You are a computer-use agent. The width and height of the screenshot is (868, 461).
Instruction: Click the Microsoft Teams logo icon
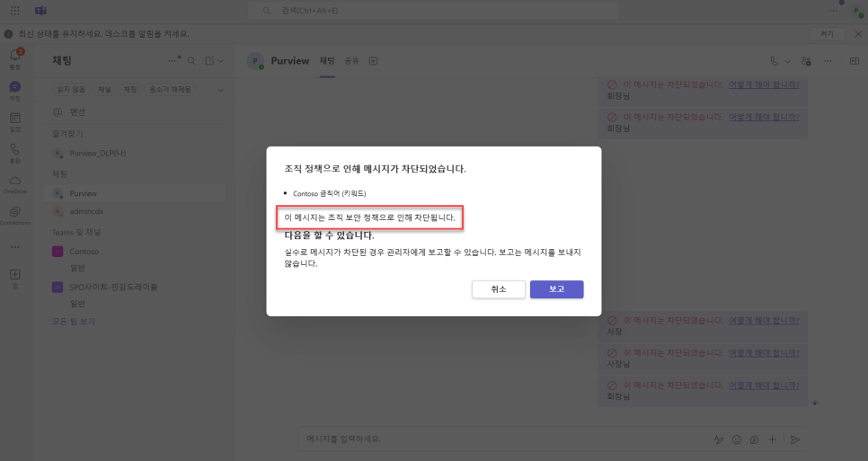[x=41, y=11]
